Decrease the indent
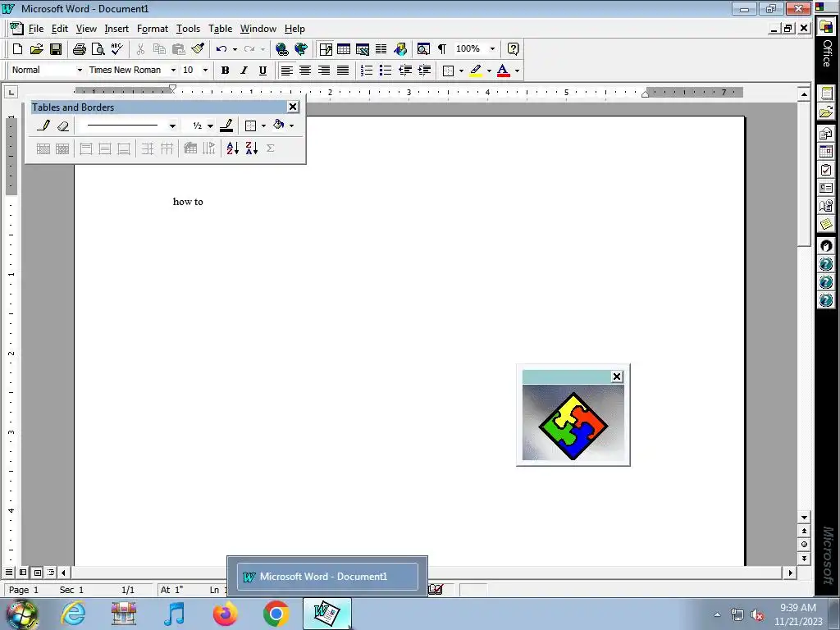Viewport: 840px width, 630px height. point(405,71)
